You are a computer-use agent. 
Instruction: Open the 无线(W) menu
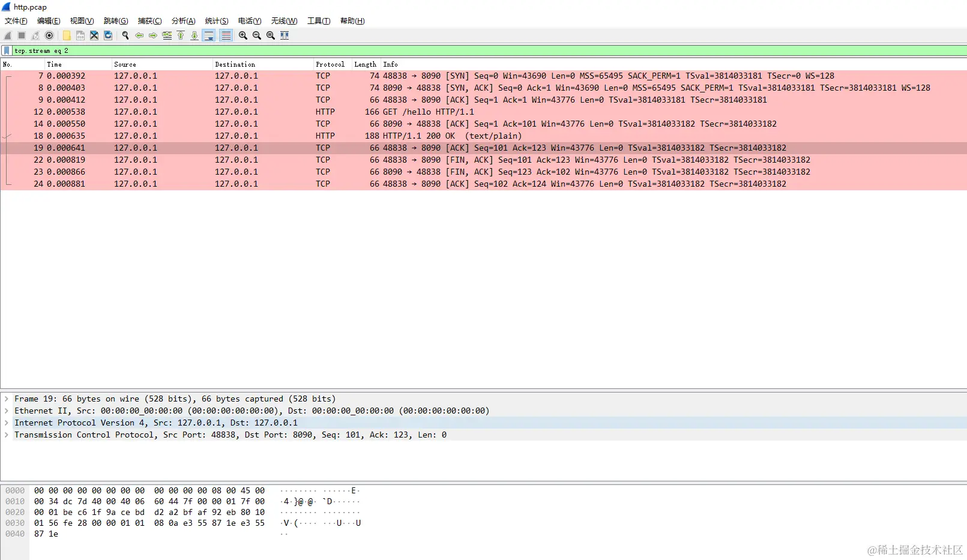[x=285, y=21]
